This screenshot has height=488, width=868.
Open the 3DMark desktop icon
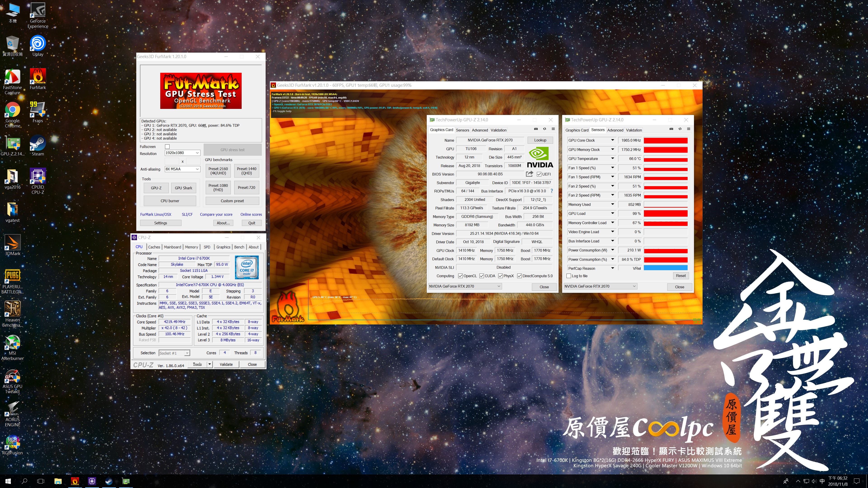pyautogui.click(x=12, y=245)
